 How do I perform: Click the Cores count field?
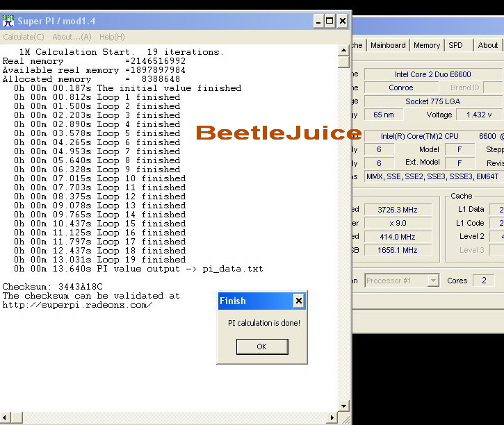[x=483, y=281]
